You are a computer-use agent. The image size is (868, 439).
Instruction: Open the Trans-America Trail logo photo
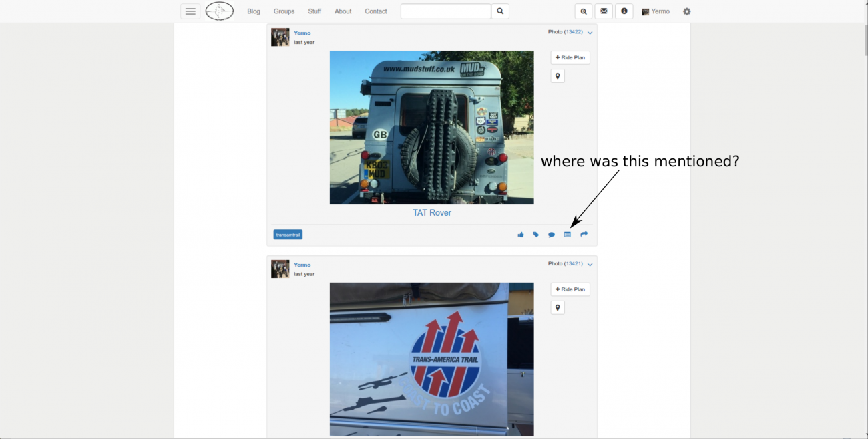pyautogui.click(x=432, y=359)
